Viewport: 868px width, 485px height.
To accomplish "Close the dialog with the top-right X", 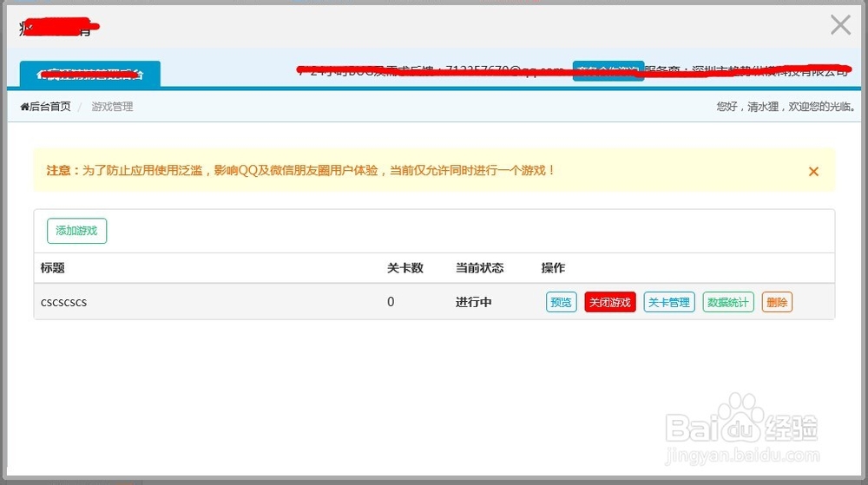I will (x=840, y=25).
